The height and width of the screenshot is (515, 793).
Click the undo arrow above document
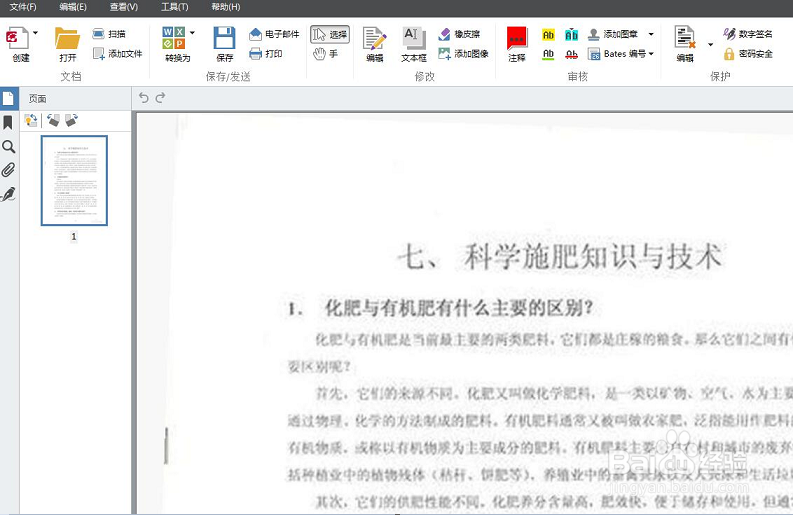pos(144,98)
